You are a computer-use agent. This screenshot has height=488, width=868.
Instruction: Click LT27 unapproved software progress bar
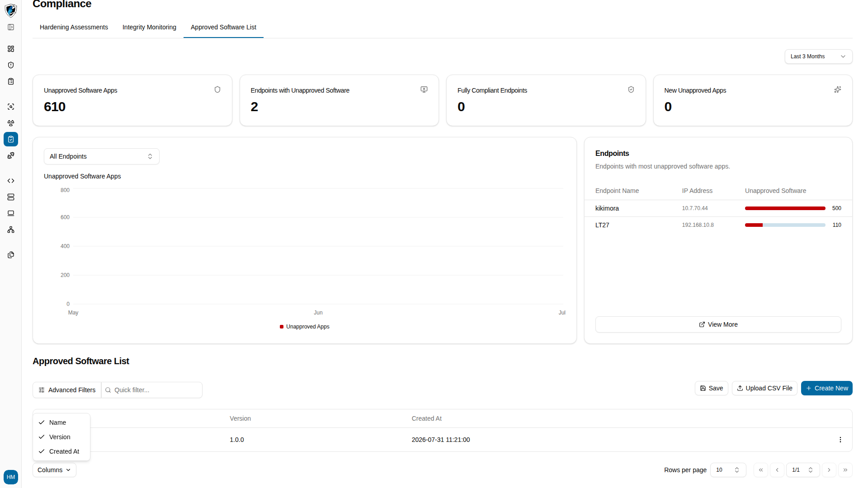(785, 225)
